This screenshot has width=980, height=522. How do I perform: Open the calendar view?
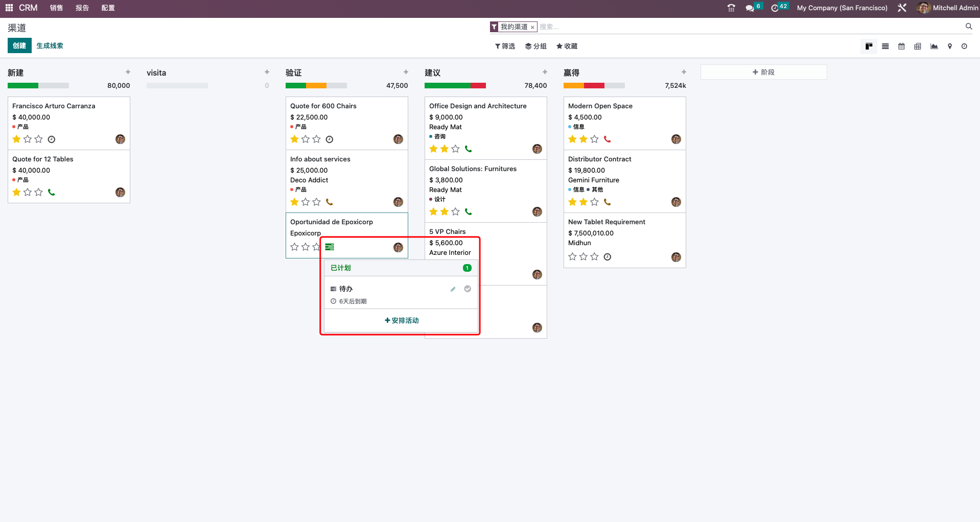click(x=901, y=46)
